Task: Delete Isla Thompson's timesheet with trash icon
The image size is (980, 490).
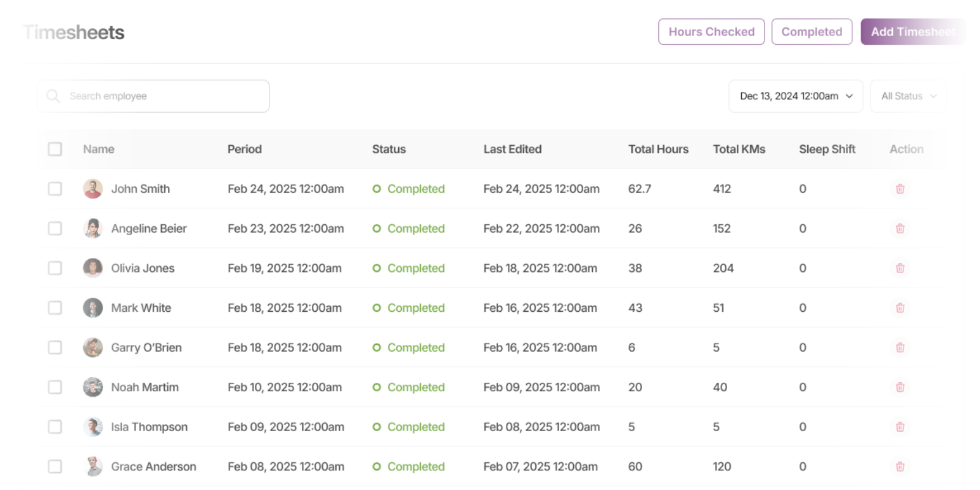Action: pyautogui.click(x=900, y=427)
